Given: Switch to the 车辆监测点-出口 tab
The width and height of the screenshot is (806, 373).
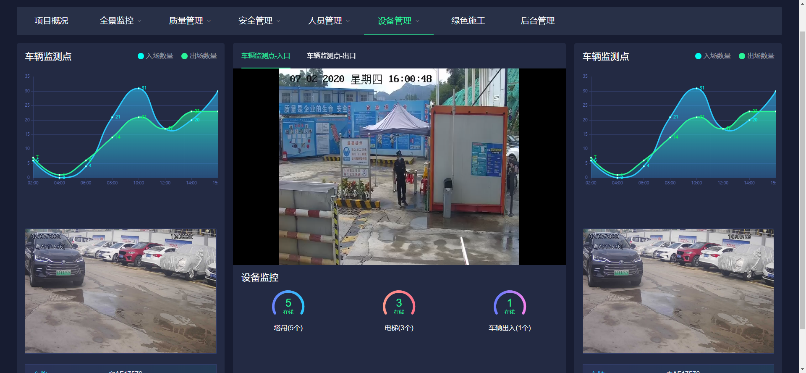Looking at the screenshot, I should [x=331, y=56].
